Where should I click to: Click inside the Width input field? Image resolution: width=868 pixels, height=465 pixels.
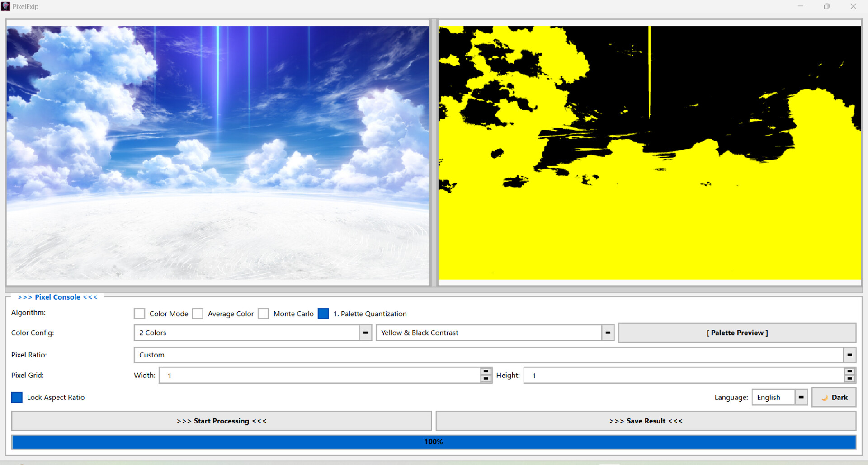point(316,375)
